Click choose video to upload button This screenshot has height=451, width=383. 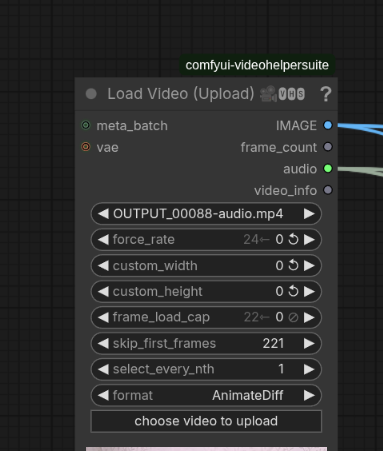pos(206,421)
